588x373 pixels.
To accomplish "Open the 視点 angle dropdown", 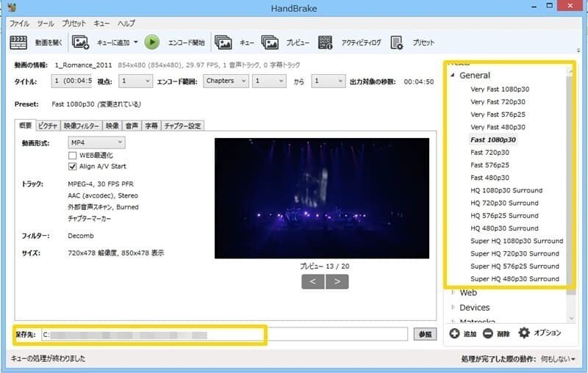I will pyautogui.click(x=135, y=81).
